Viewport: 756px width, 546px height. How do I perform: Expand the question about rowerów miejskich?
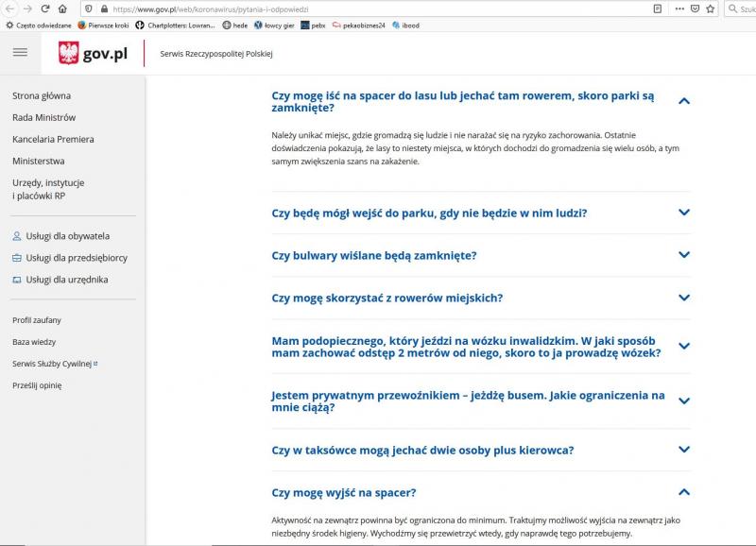coord(684,298)
